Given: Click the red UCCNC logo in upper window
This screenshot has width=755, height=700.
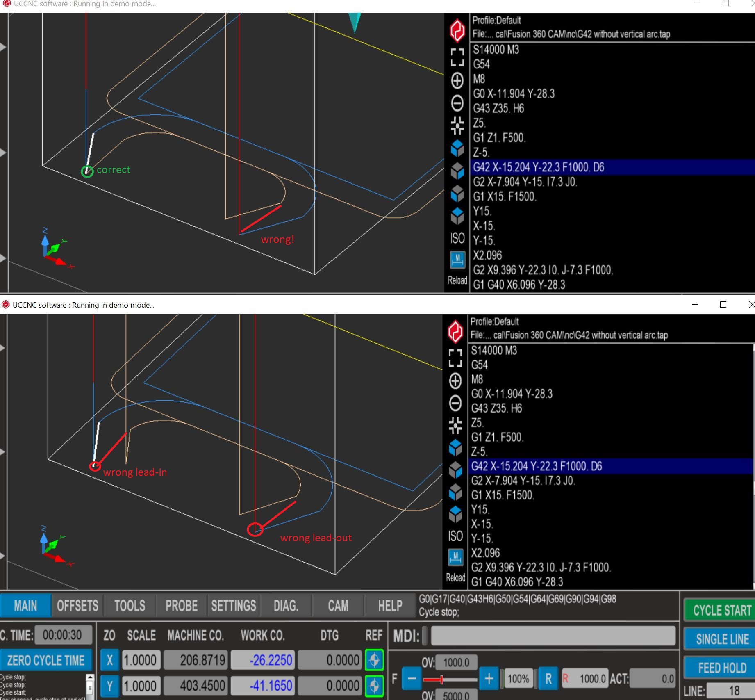Looking at the screenshot, I should click(457, 30).
